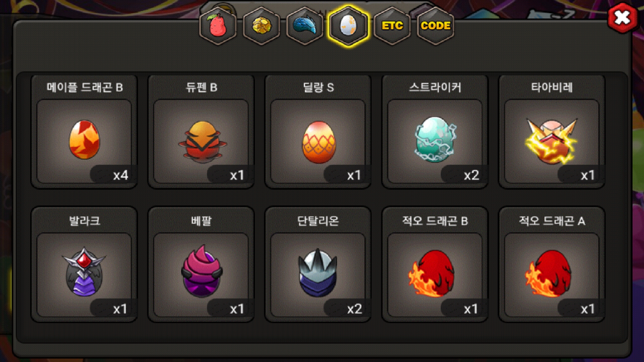
Task: Switch to the gold nugget tab
Action: [262, 26]
